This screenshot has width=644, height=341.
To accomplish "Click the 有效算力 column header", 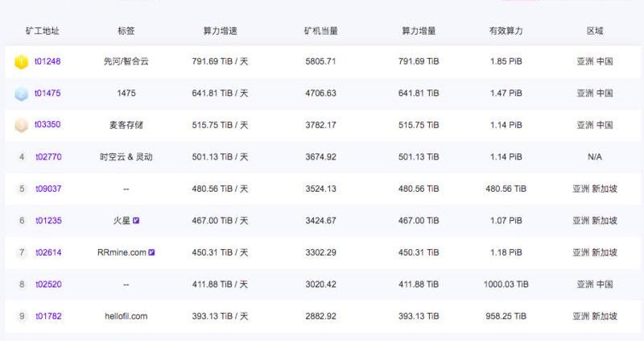I will [x=506, y=31].
